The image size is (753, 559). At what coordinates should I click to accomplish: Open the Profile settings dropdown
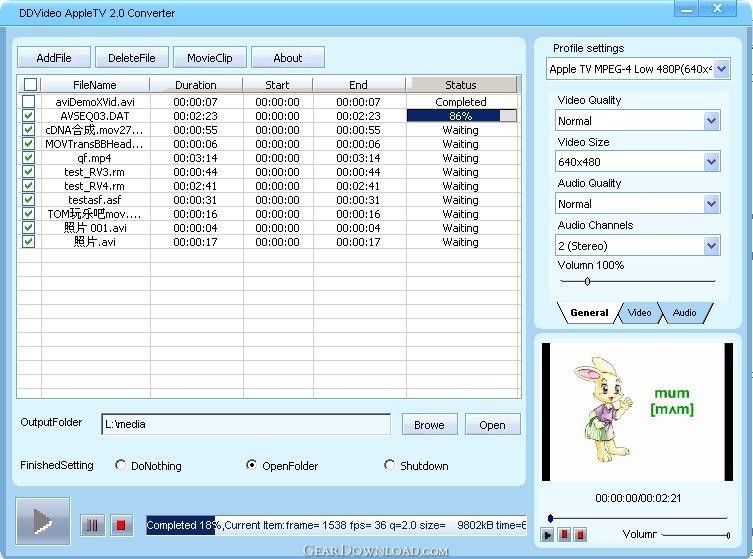722,69
